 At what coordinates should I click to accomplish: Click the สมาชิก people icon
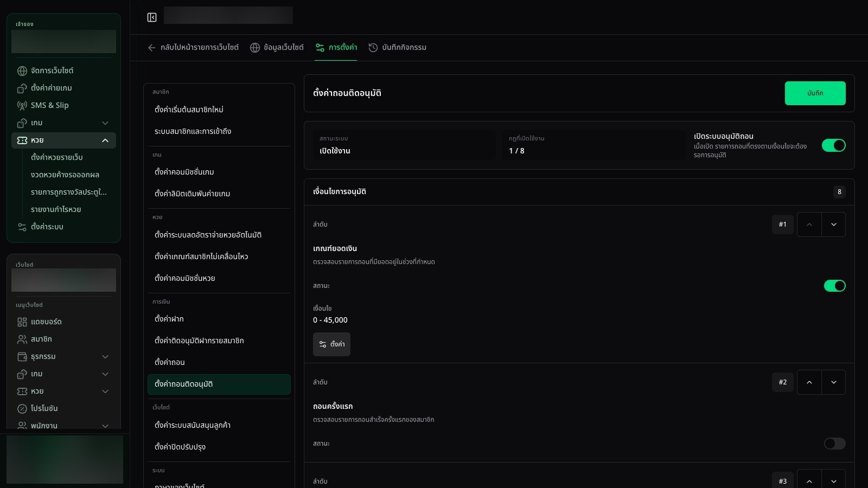pos(22,339)
